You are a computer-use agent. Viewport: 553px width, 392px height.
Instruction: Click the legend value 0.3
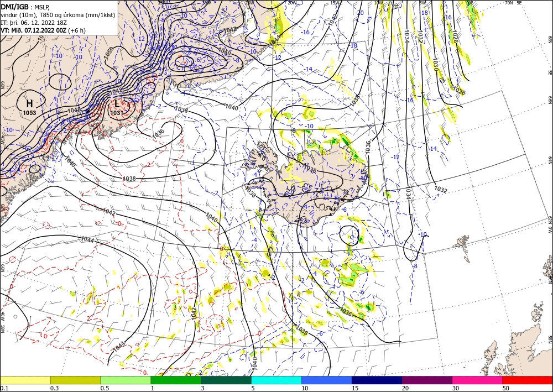(x=54, y=388)
